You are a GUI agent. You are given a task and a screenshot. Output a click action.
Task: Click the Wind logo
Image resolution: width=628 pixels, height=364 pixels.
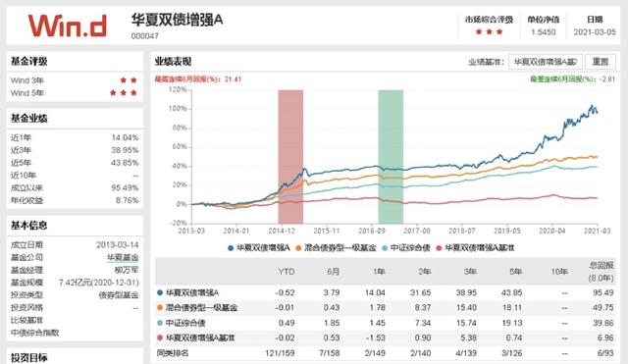click(x=68, y=26)
